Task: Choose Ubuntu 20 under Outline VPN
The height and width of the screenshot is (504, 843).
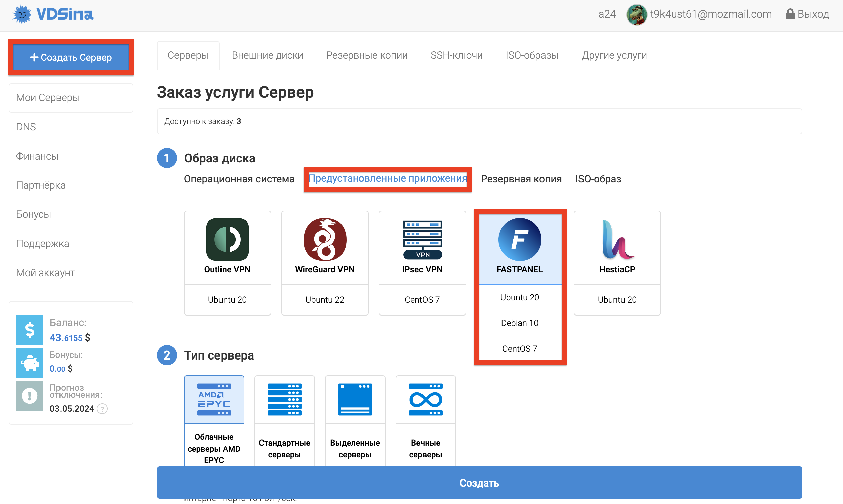Action: point(227,300)
